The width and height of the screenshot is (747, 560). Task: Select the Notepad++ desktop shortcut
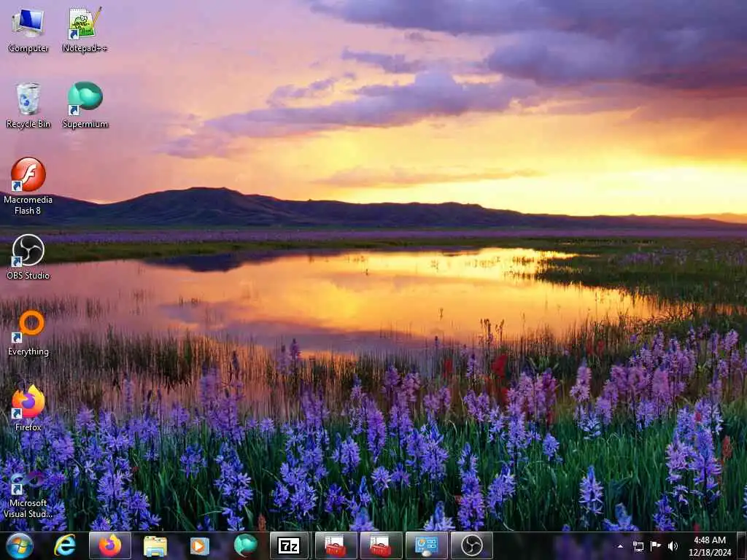tap(85, 30)
